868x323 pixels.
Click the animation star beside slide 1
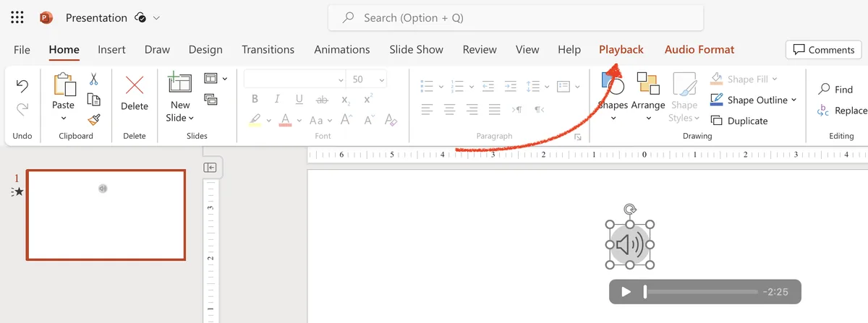click(18, 191)
